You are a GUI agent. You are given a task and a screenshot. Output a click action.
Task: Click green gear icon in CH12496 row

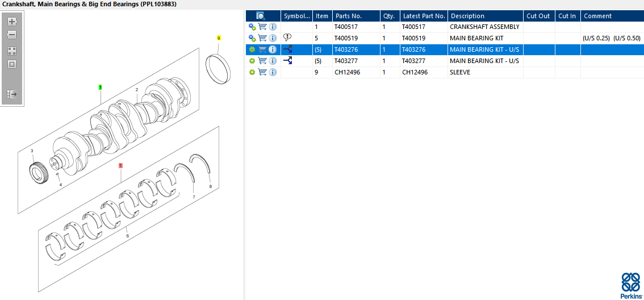[x=252, y=72]
